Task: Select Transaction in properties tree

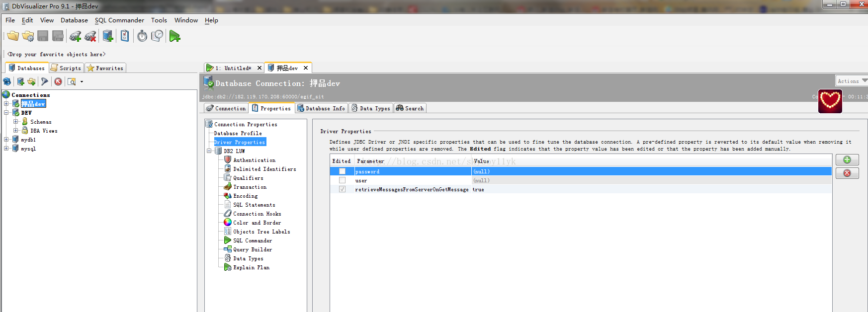Action: (250, 187)
